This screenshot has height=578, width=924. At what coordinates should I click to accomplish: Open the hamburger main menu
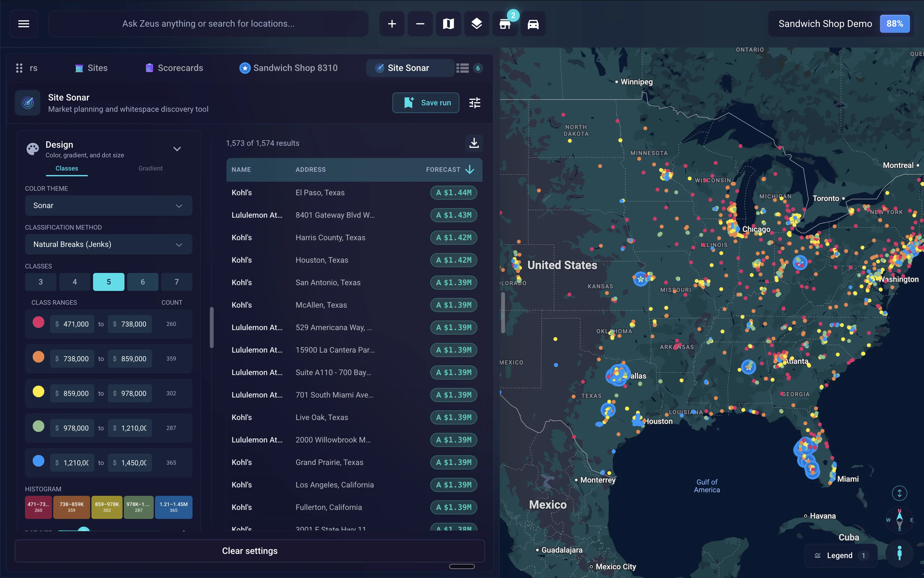[x=24, y=24]
